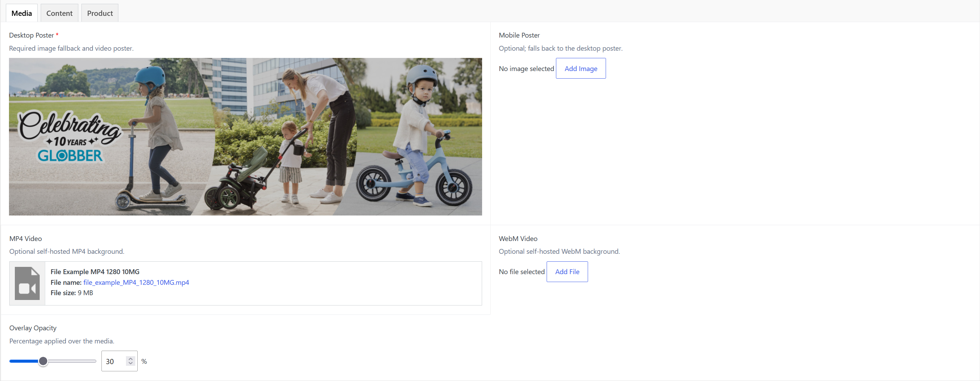Viewport: 980px width, 381px height.
Task: Click the 'WebM Video' field label
Action: click(x=518, y=238)
